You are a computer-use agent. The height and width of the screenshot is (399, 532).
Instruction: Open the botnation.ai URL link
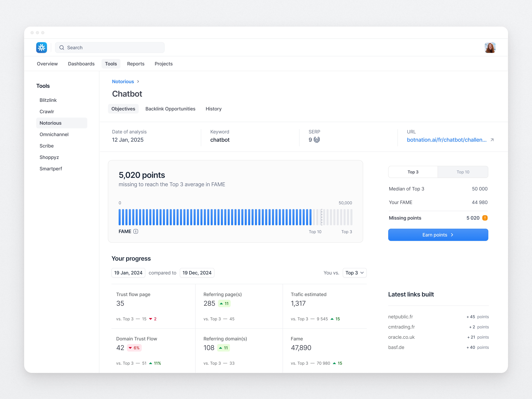[x=447, y=140]
